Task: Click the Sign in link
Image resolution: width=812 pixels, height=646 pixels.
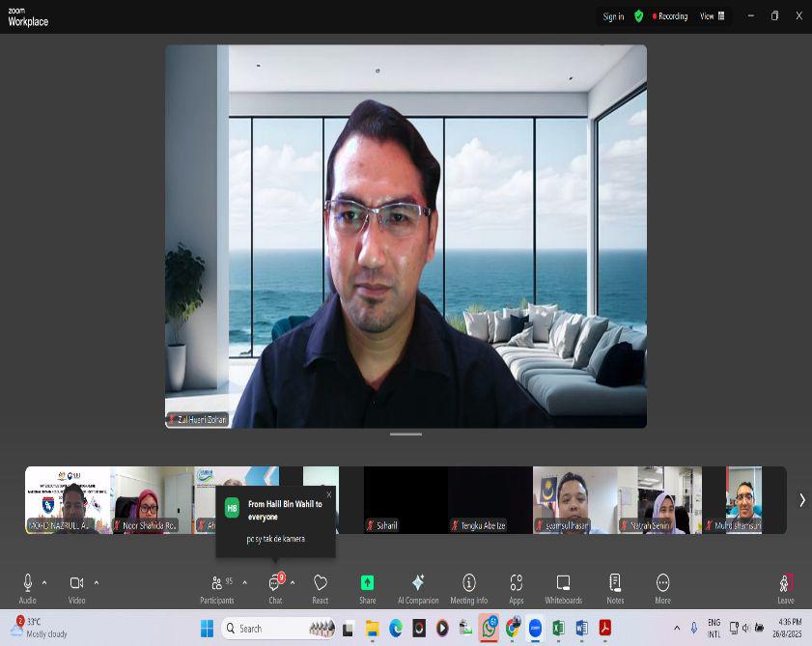Action: click(x=613, y=16)
